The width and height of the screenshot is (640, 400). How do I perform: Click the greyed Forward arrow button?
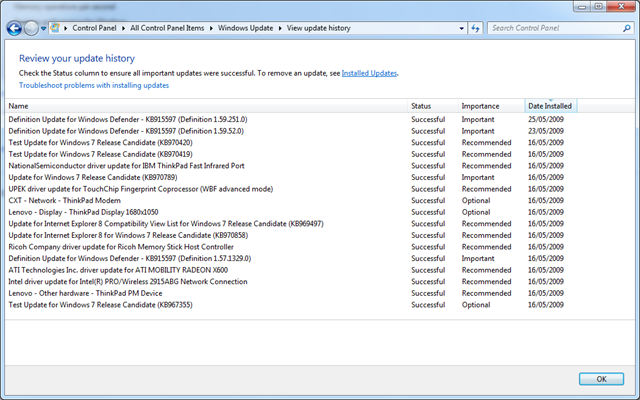click(x=31, y=28)
